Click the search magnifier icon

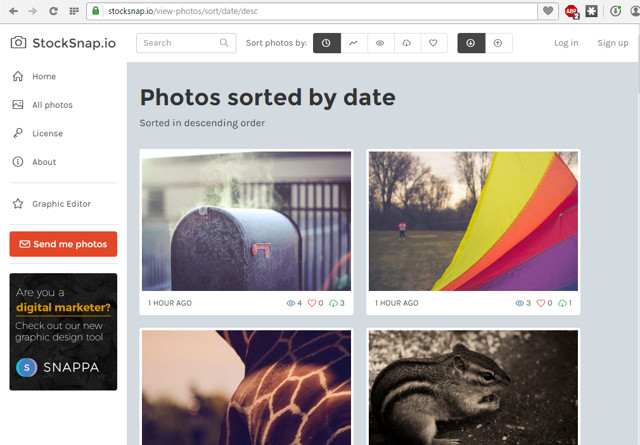pyautogui.click(x=224, y=42)
